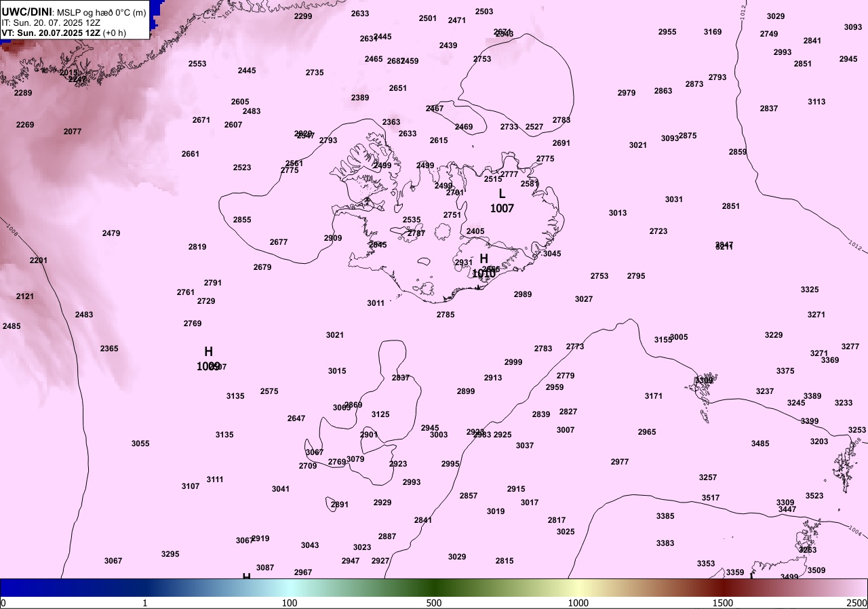The width and height of the screenshot is (868, 609).
Task: Click the height value 2503
Action: [x=484, y=12]
